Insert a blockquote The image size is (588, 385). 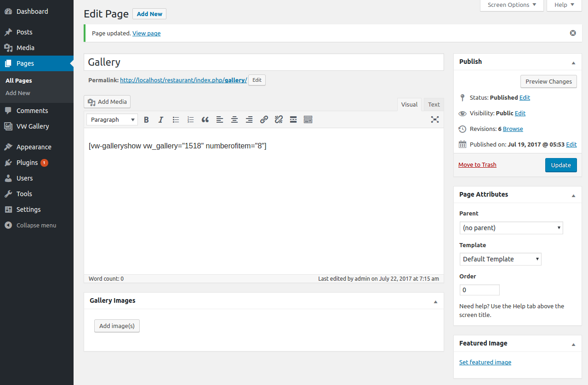coord(205,119)
